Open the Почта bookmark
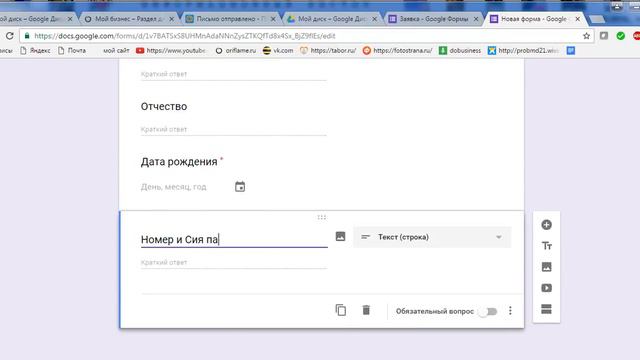The image size is (640, 360). [x=72, y=51]
